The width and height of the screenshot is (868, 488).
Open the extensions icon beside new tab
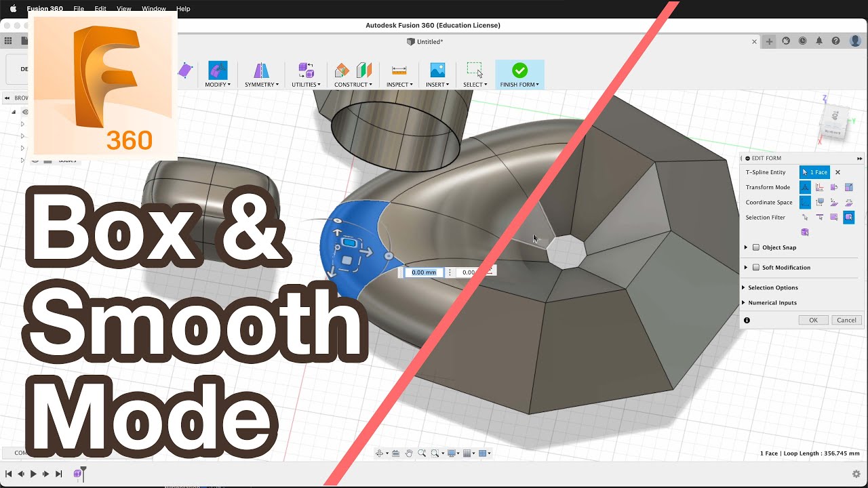click(x=786, y=41)
